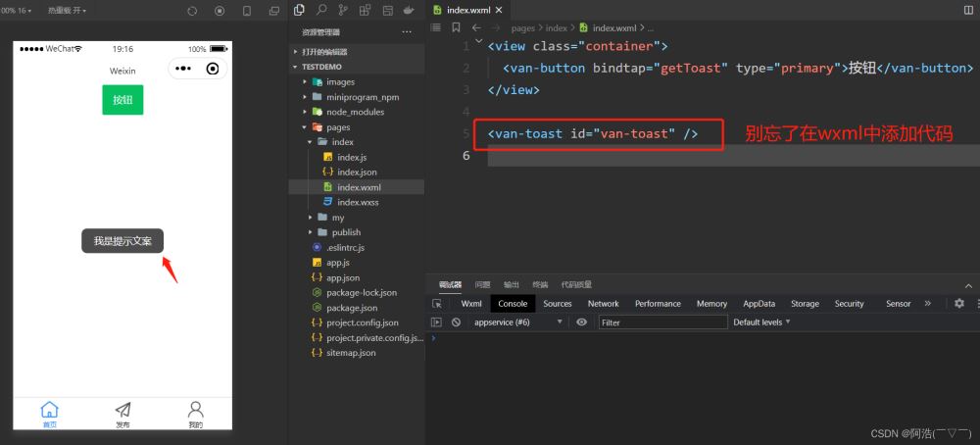980x445 pixels.
Task: Click the green 按钮 button in simulator
Action: coord(122,100)
